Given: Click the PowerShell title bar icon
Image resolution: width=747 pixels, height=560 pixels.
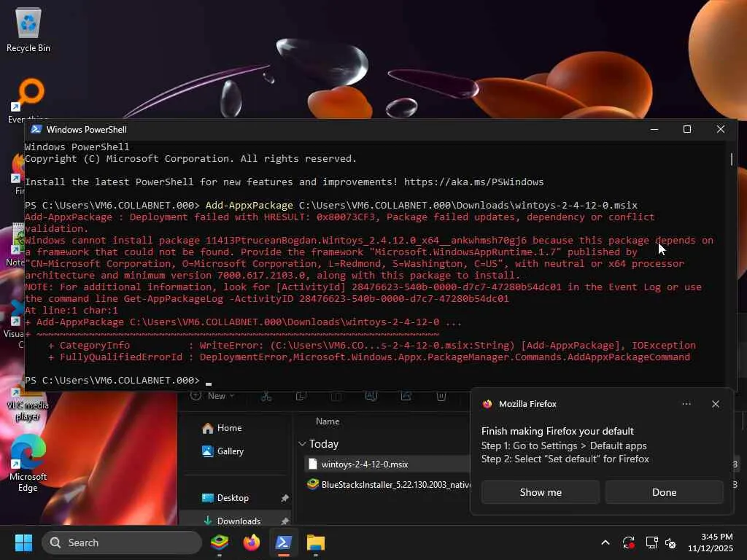Looking at the screenshot, I should (x=36, y=130).
